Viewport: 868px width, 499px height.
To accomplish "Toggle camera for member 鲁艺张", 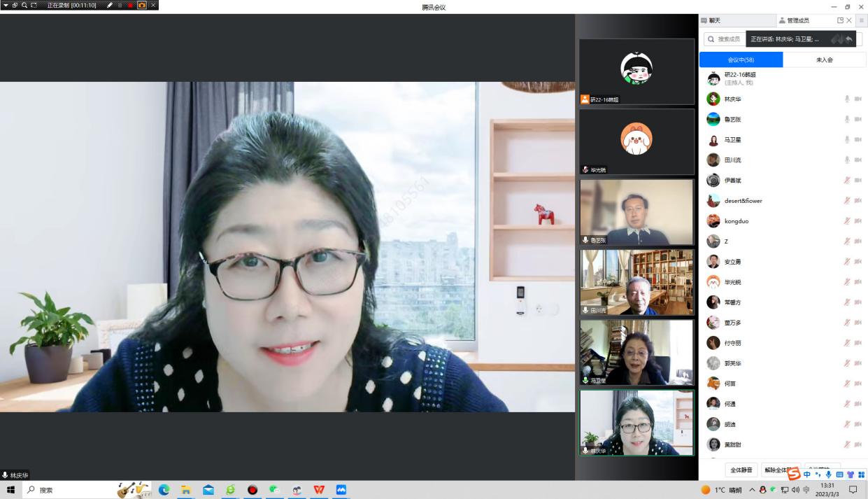I will pos(858,120).
